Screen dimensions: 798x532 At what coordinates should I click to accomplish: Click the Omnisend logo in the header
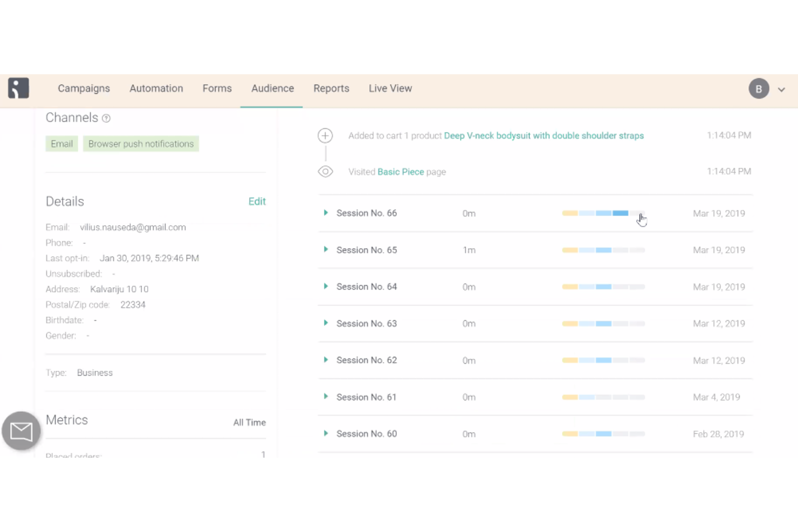pyautogui.click(x=18, y=88)
